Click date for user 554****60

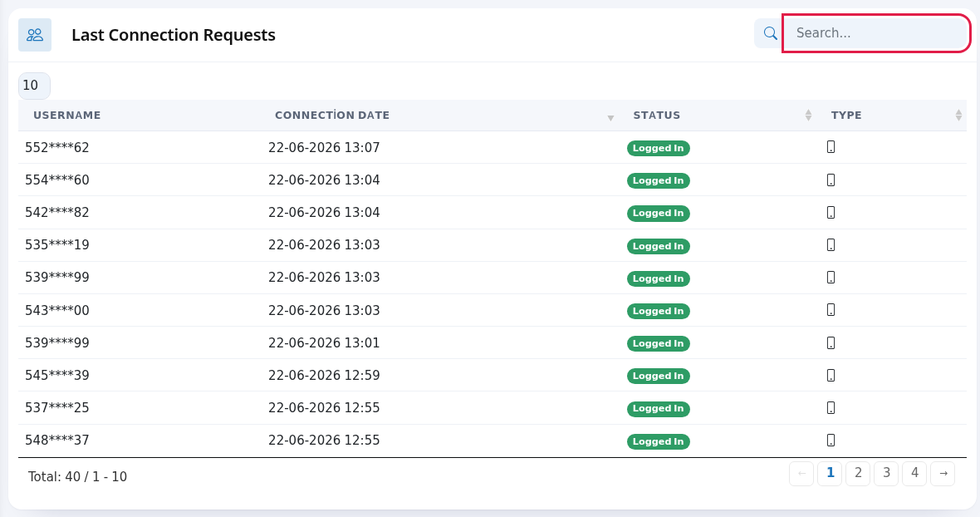[x=324, y=180]
